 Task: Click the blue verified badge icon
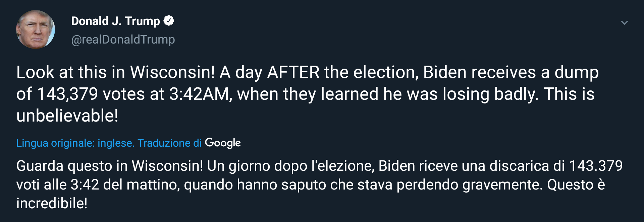(x=169, y=21)
